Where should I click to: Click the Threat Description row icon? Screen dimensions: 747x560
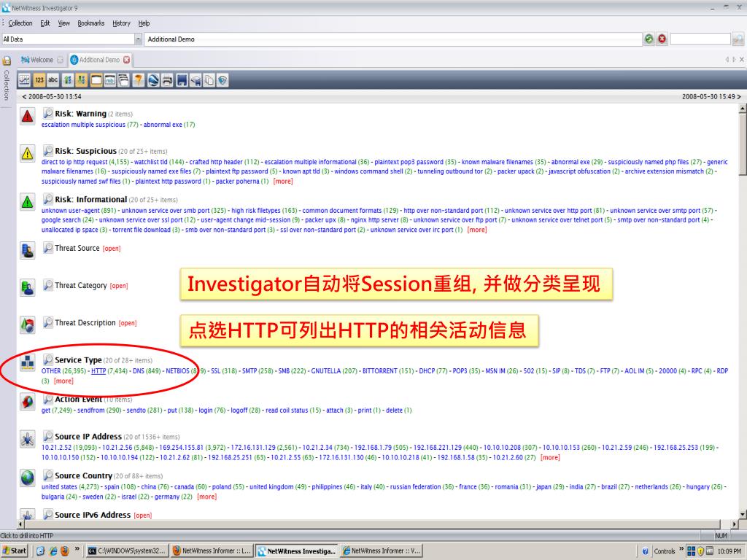[x=28, y=325]
